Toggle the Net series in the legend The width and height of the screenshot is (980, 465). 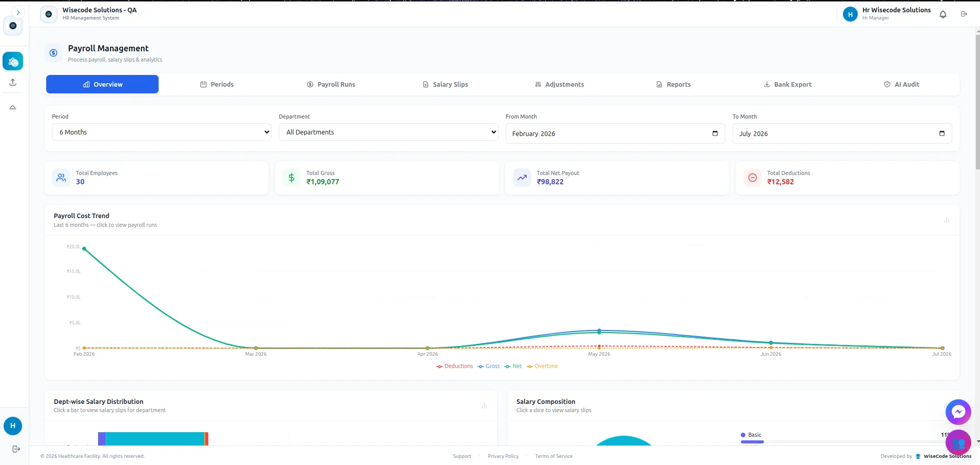click(x=513, y=366)
